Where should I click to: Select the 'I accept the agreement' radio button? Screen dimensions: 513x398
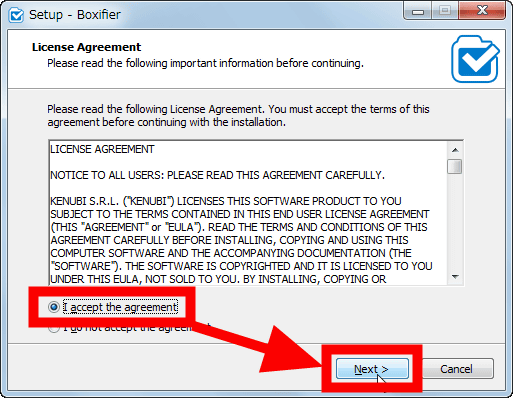click(54, 307)
